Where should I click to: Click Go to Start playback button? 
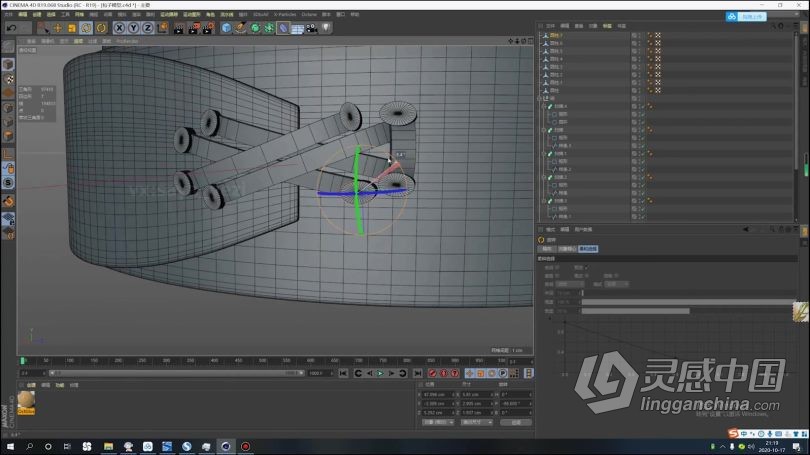[x=343, y=373]
